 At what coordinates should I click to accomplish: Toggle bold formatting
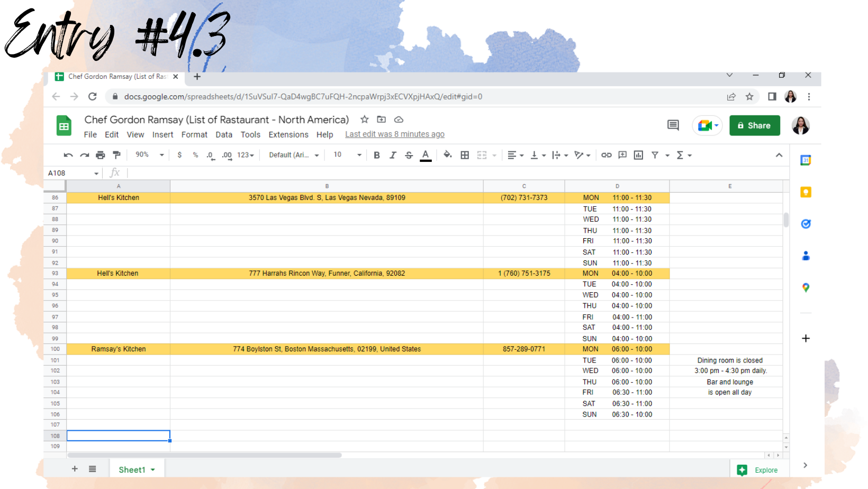(377, 155)
